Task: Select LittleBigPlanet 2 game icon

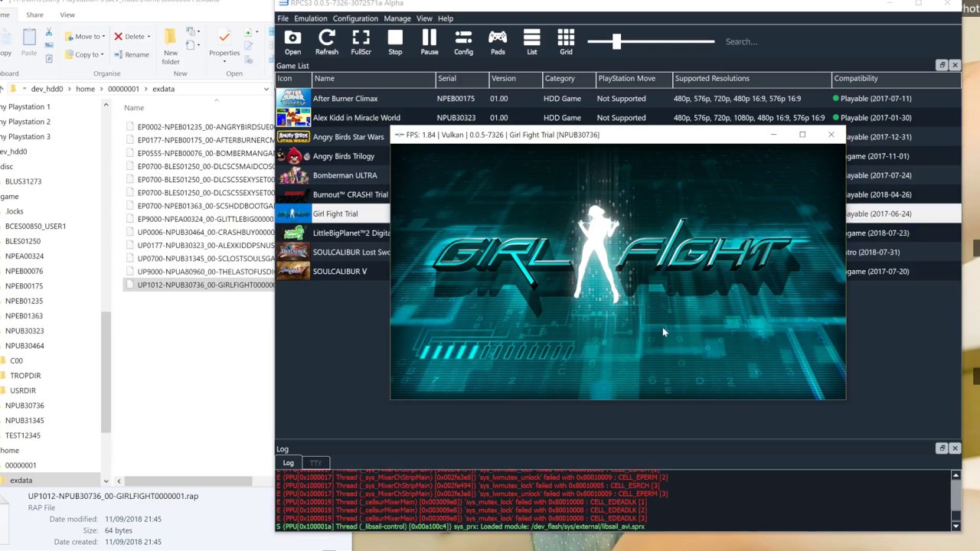Action: (293, 233)
